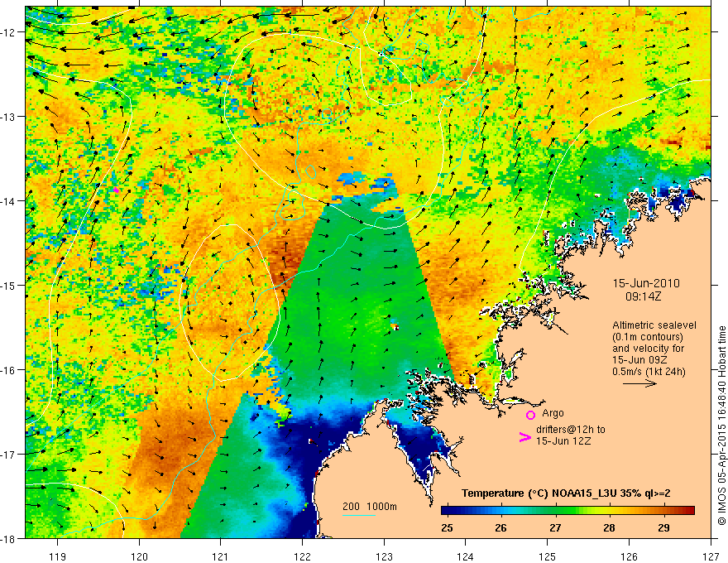The width and height of the screenshot is (728, 563).
Task: Click the '0.5m/s (1kt 24h)' scale text
Action: click(649, 372)
